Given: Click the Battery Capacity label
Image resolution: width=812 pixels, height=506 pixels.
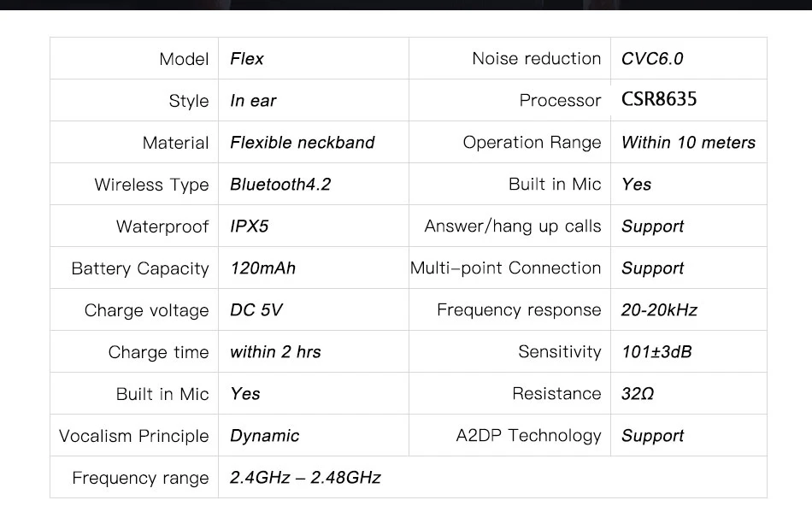Looking at the screenshot, I should tap(140, 268).
